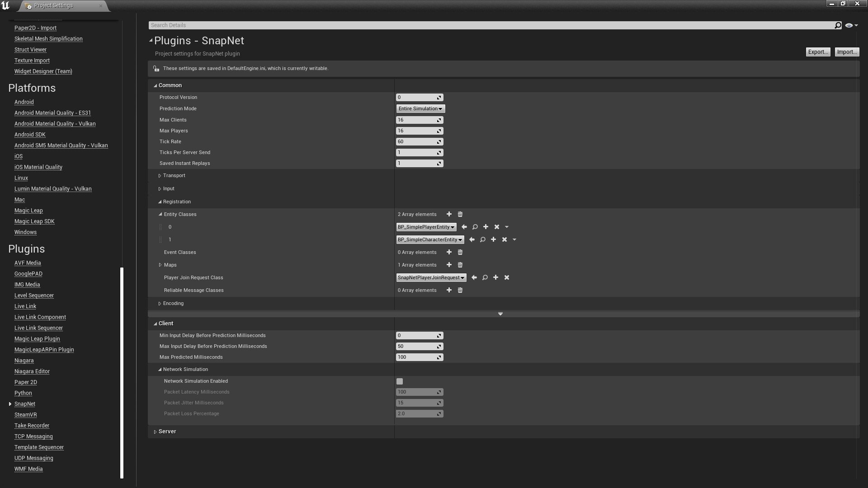Click search magnifier icon in Search Details
This screenshot has height=488, width=868.
tap(838, 25)
